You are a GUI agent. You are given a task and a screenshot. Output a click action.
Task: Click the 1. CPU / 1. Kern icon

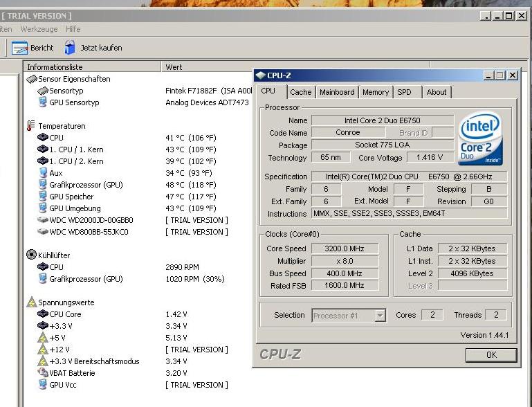pos(43,149)
